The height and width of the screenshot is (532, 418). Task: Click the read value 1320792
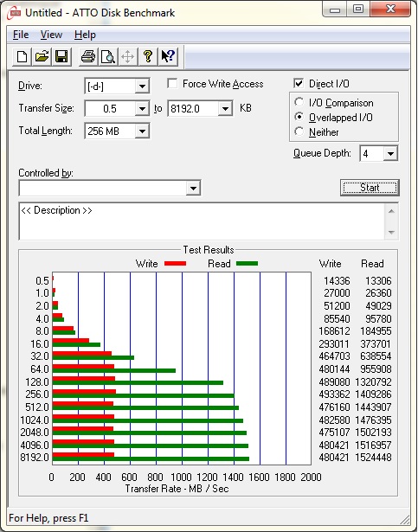pyautogui.click(x=373, y=382)
